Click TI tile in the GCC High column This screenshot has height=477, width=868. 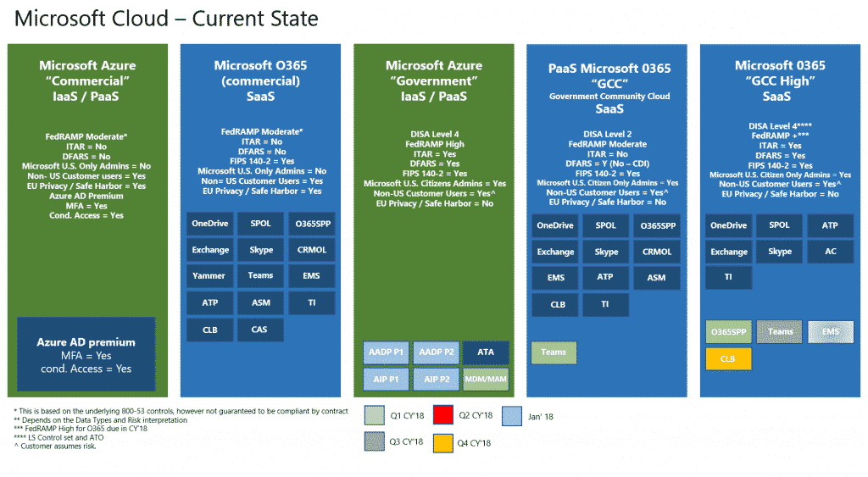728,277
